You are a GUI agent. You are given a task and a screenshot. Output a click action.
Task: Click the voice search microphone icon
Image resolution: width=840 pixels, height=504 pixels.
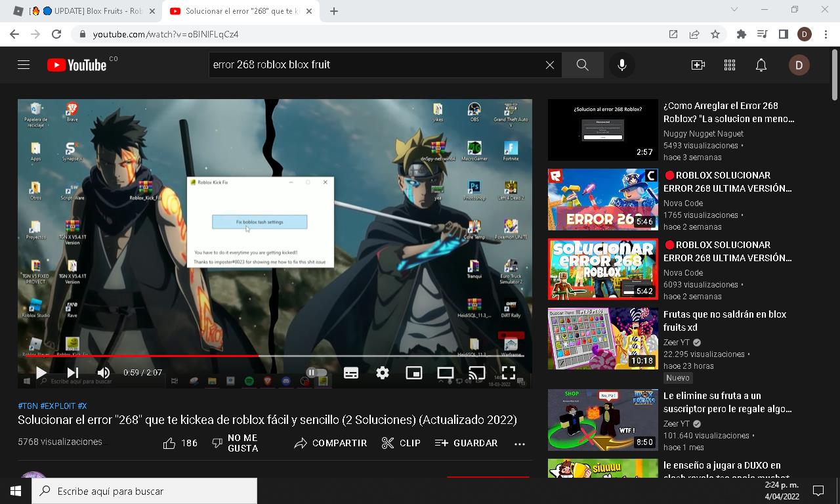pos(621,65)
